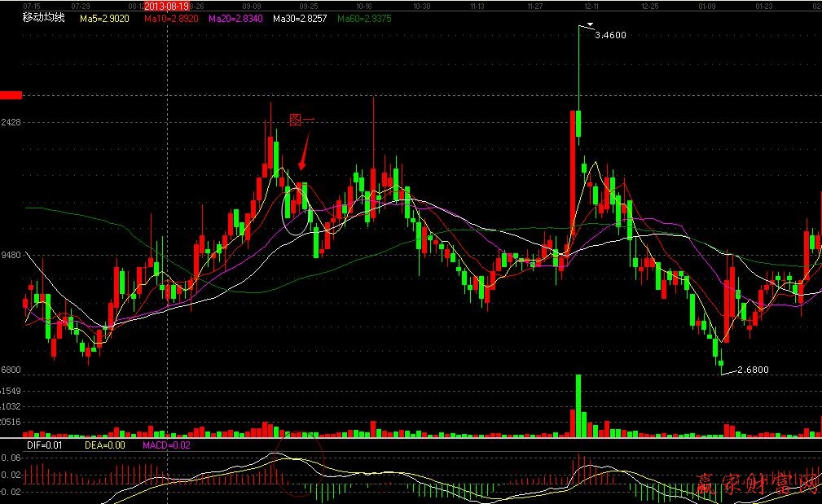Screen dimensions: 822x504
Task: Click the red price marker on left axis
Action: point(11,95)
